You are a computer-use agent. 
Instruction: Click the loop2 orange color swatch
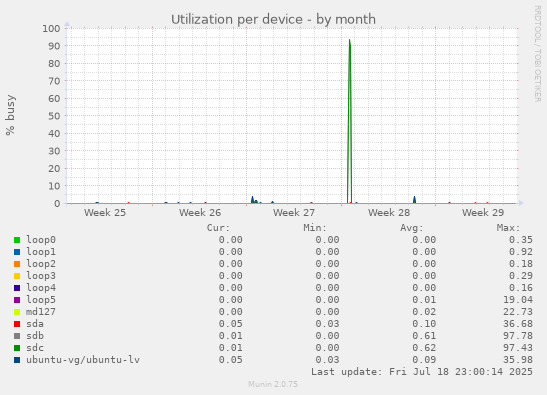(x=17, y=264)
